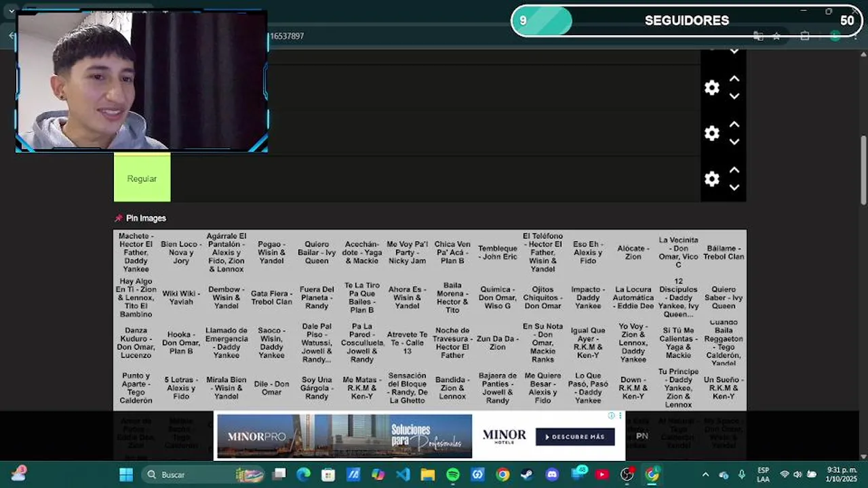Select Química - Don Omar, Wiso G
The width and height of the screenshot is (868, 488).
pyautogui.click(x=498, y=298)
